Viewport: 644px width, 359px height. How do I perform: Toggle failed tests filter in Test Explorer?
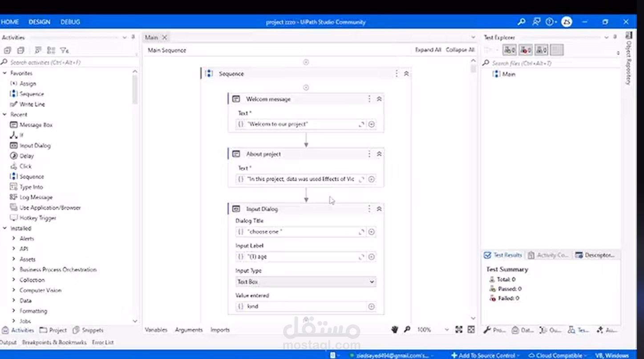526,50
